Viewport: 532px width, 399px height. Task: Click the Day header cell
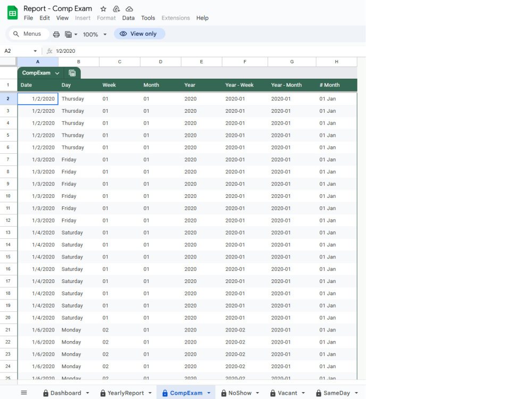coord(79,85)
